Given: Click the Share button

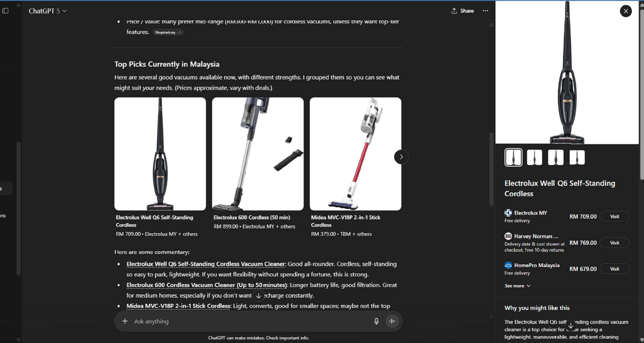Looking at the screenshot, I should pos(462,11).
